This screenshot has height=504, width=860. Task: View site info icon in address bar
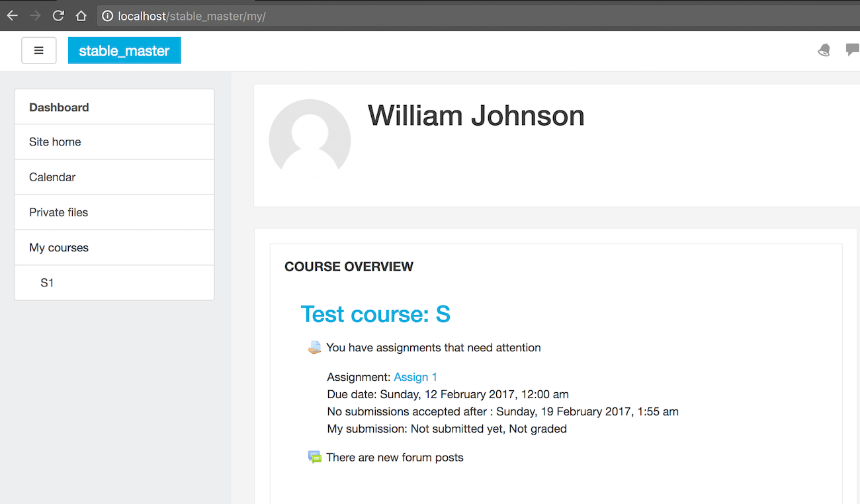(108, 16)
